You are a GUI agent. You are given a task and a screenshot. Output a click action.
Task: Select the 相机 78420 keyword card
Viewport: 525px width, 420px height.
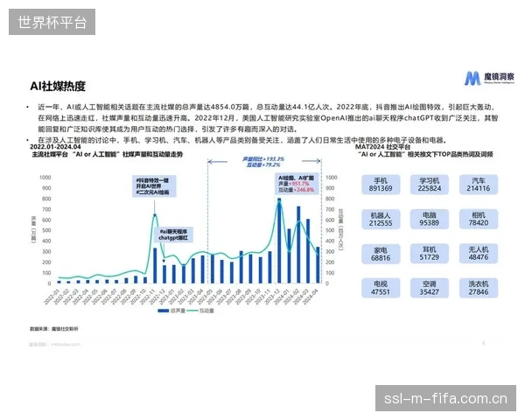(x=478, y=220)
